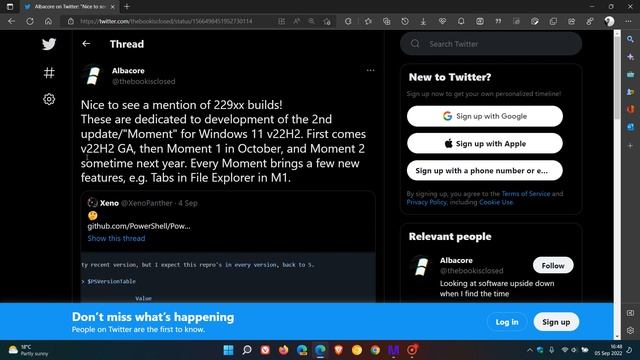
Task: Open Edge Collections icon
Action: tap(387, 21)
